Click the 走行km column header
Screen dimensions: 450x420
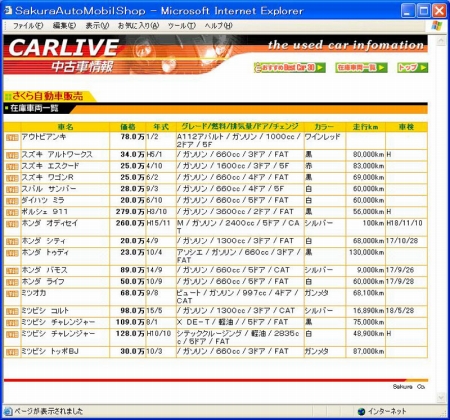coord(366,127)
